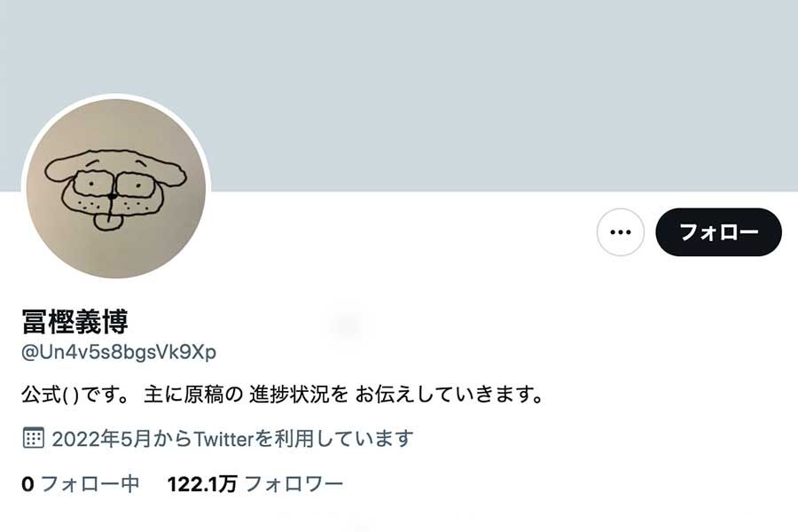Click the bio text starting with 公式()です
Viewport: 798px width, 532px height.
(283, 395)
